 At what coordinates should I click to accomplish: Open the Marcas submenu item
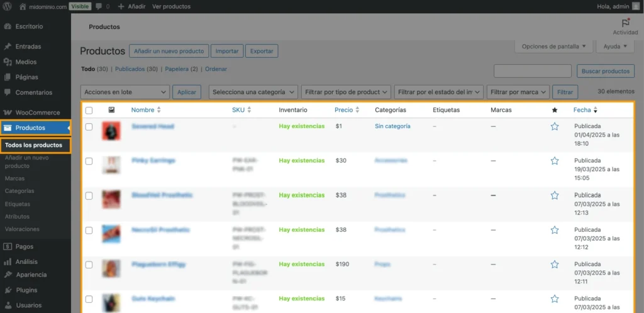click(x=15, y=178)
